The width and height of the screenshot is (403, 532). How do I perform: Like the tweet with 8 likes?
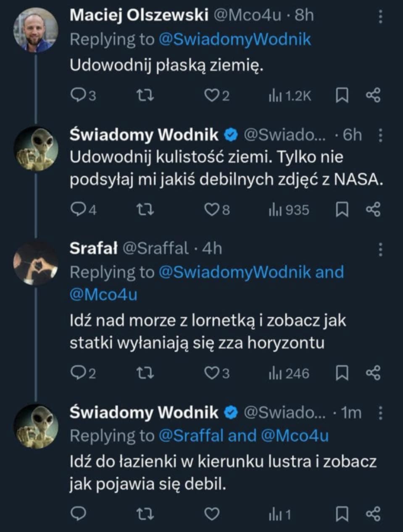[211, 210]
